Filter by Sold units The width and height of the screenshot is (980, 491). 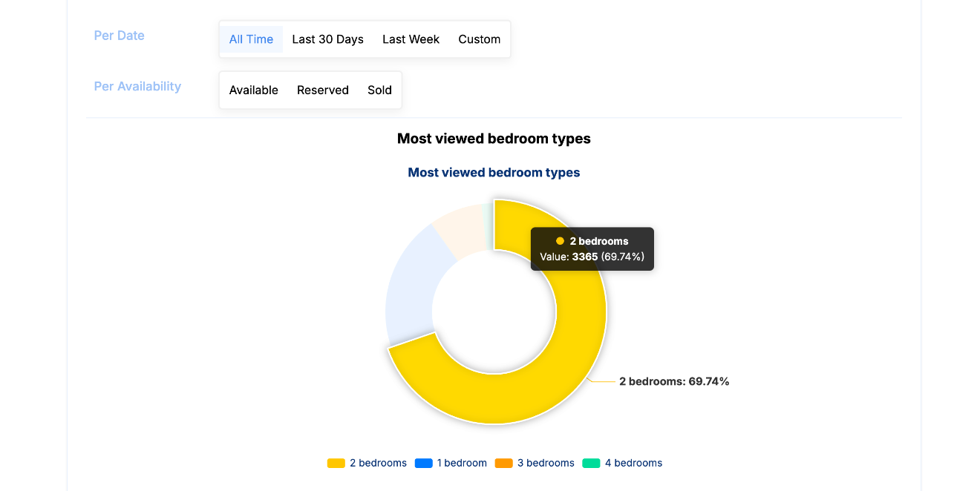pos(379,90)
